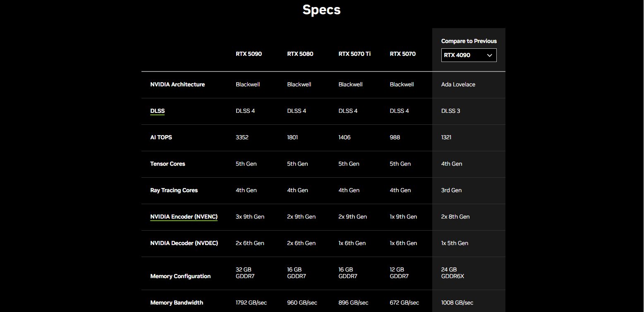This screenshot has height=312, width=644.
Task: Click the 1x 5th Gen decoder cell
Action: (455, 243)
